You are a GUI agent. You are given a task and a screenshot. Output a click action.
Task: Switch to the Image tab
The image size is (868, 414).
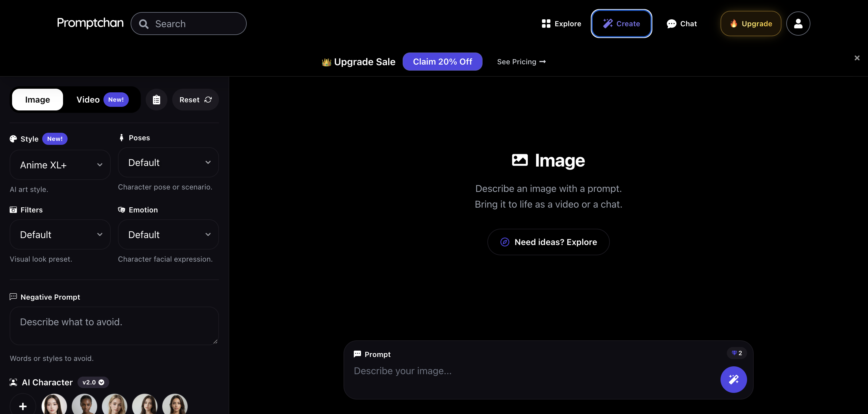(37, 100)
